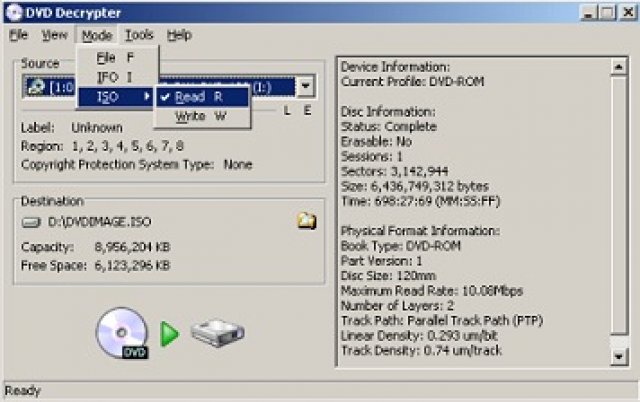
Task: Click the Region value 1, 2, 3, 4, 5, 6, 7, 8
Action: (x=128, y=146)
